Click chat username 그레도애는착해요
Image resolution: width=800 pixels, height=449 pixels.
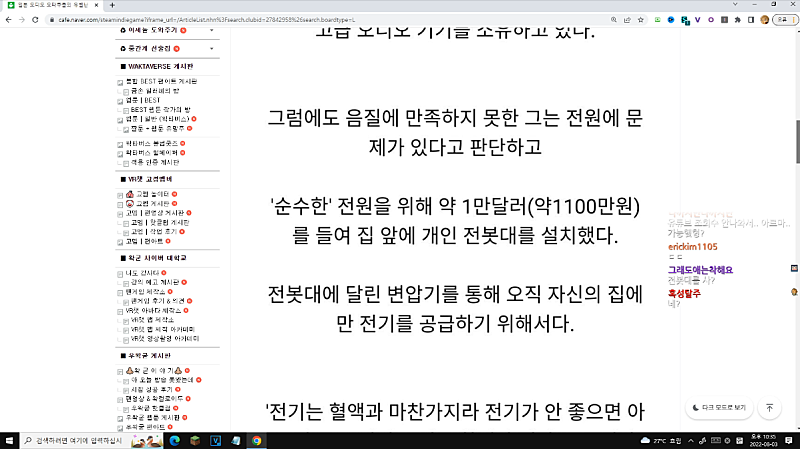pos(700,270)
